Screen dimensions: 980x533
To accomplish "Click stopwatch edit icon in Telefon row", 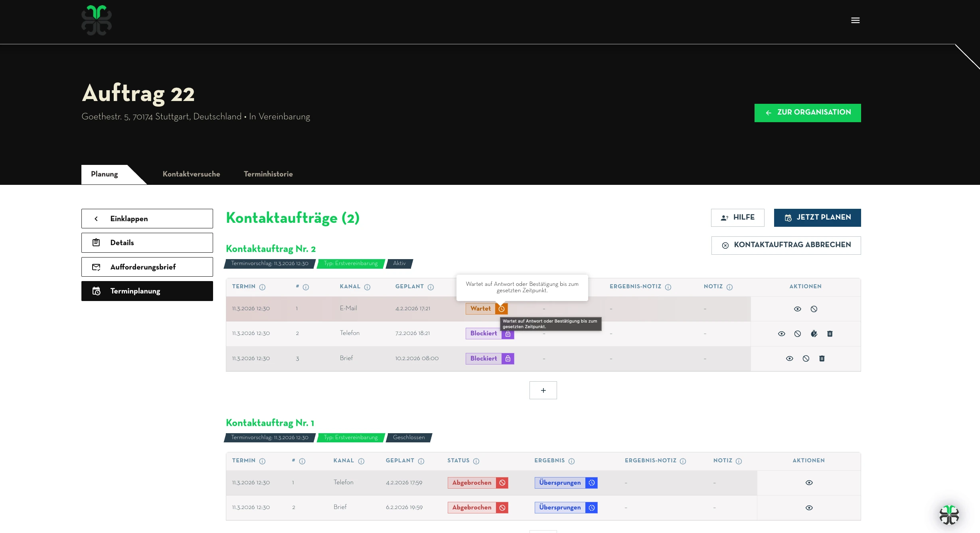I will tap(814, 333).
